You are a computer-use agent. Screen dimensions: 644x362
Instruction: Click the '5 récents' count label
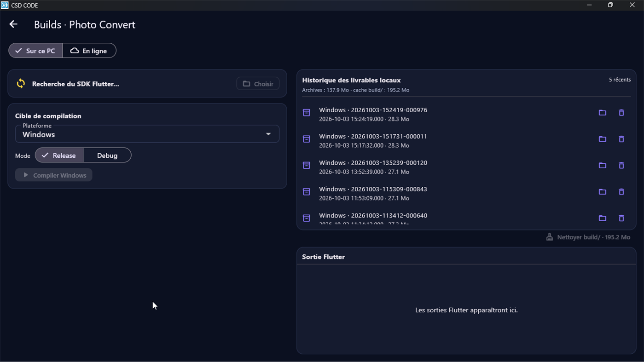click(x=620, y=80)
